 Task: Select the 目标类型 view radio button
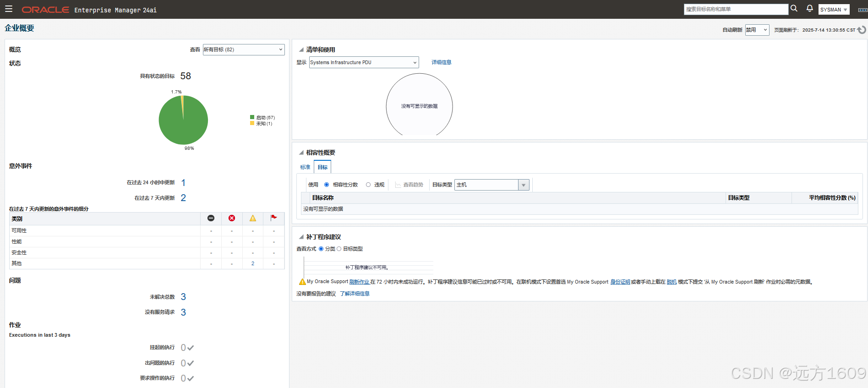click(339, 249)
